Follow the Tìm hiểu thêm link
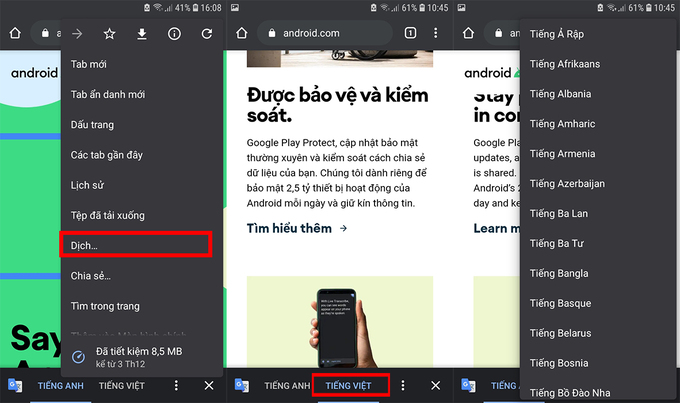 click(297, 228)
